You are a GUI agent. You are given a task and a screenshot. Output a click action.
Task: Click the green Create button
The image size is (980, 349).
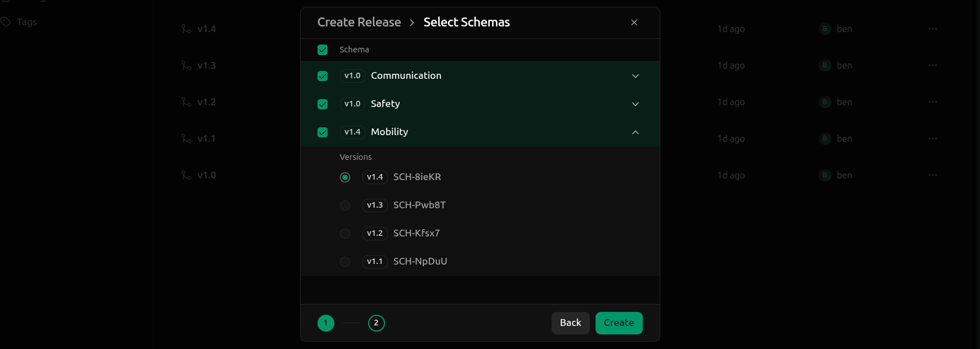tap(619, 323)
